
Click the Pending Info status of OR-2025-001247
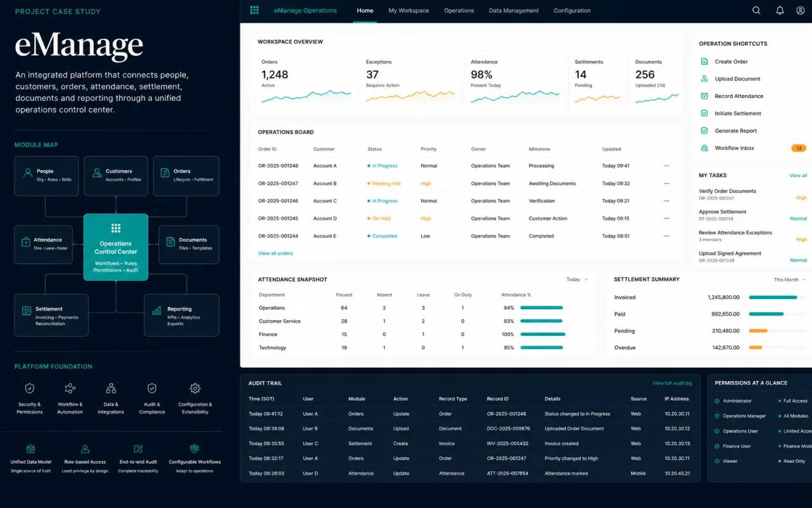(x=384, y=184)
